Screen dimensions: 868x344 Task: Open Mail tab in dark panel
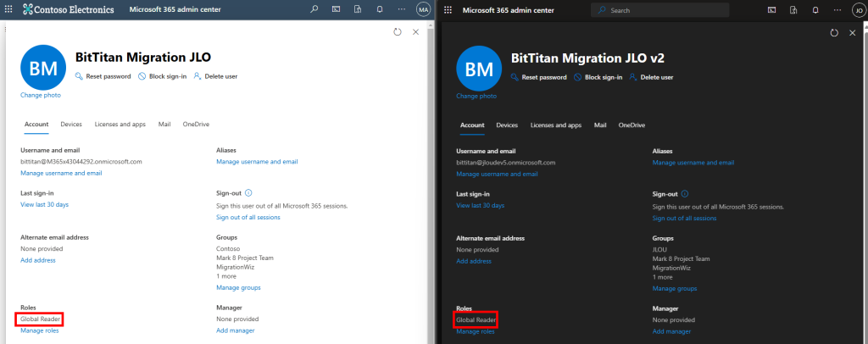(x=600, y=125)
